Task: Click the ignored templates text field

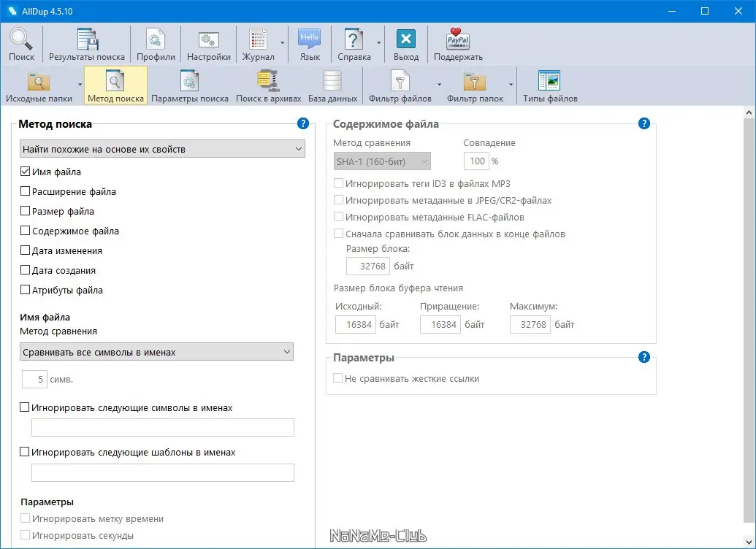Action: [x=162, y=472]
